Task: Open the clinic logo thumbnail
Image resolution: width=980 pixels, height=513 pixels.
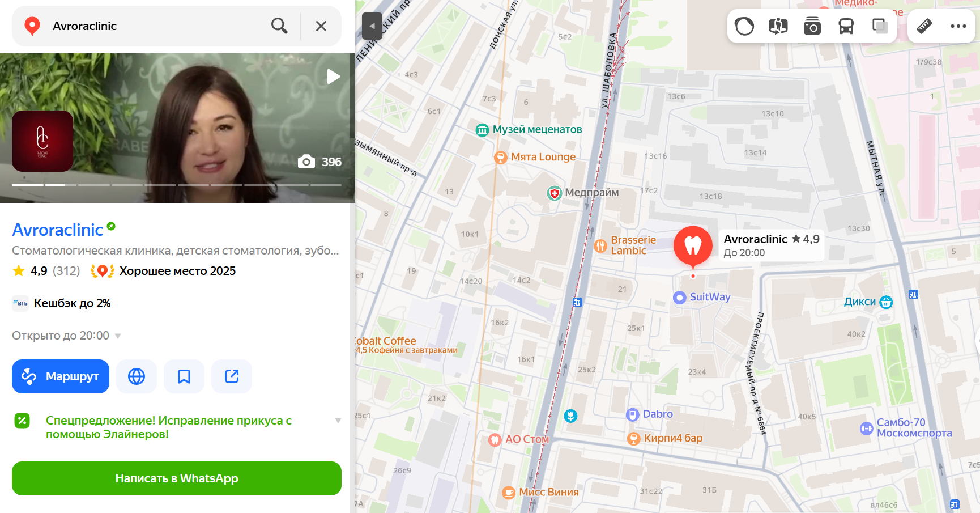Action: point(42,141)
